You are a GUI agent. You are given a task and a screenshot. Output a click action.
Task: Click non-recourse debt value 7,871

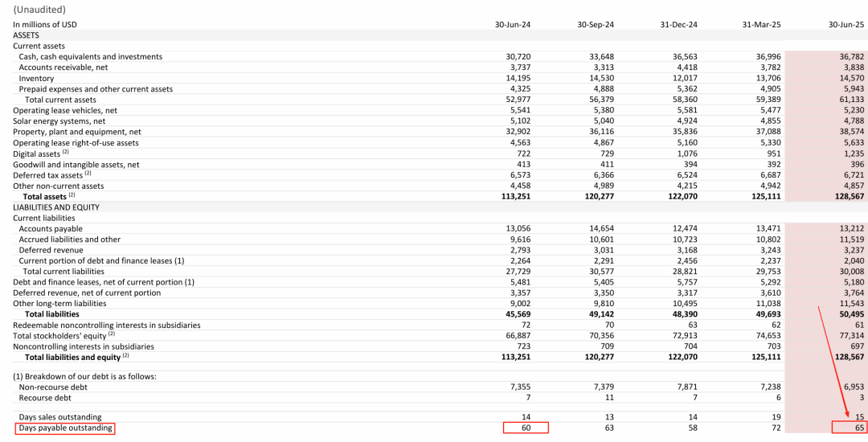pos(687,387)
